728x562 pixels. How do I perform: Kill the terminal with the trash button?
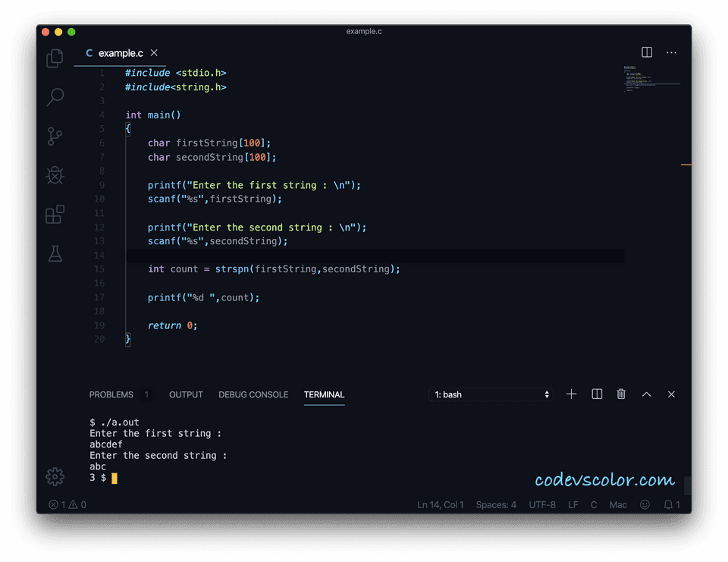621,394
